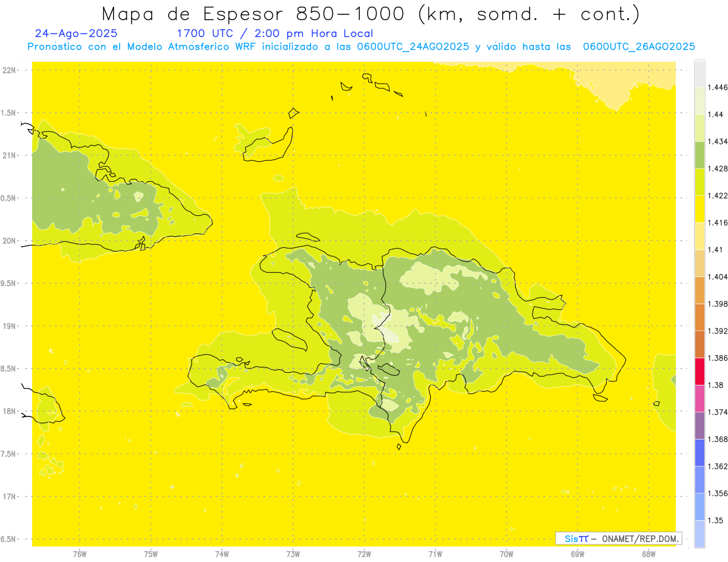
Task: Click the legend value 1.41
Action: click(x=716, y=250)
